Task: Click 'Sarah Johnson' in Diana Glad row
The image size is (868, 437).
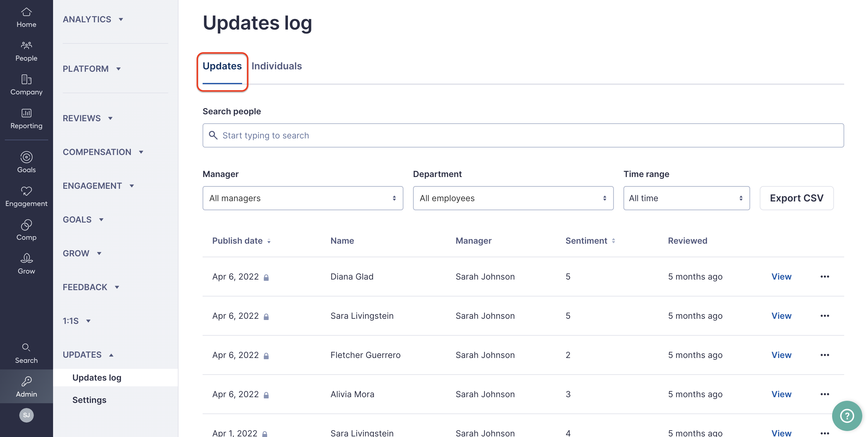Action: click(485, 277)
